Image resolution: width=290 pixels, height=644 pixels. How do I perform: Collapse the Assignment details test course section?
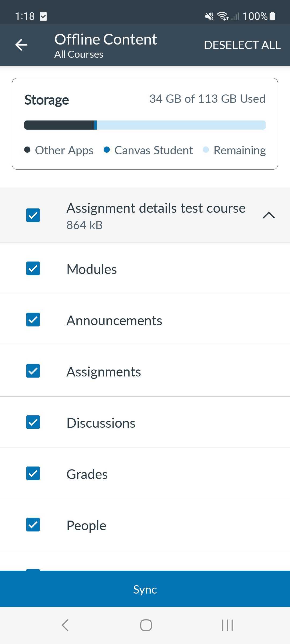(269, 215)
